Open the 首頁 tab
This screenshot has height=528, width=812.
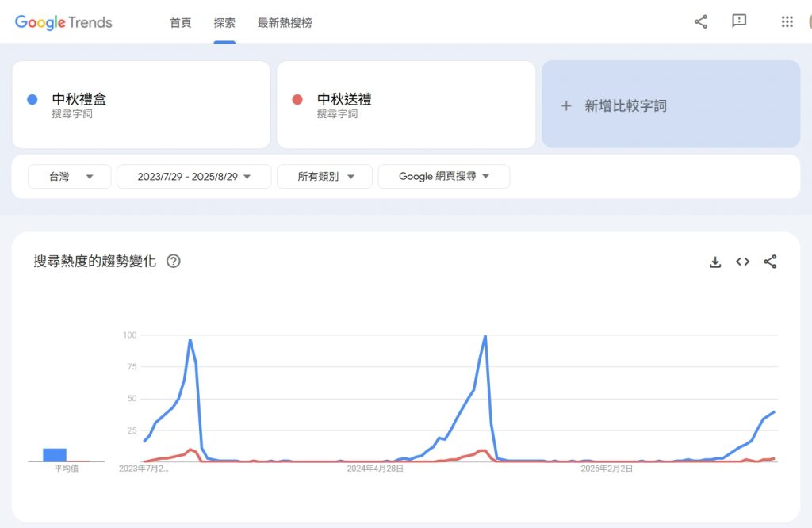point(181,23)
